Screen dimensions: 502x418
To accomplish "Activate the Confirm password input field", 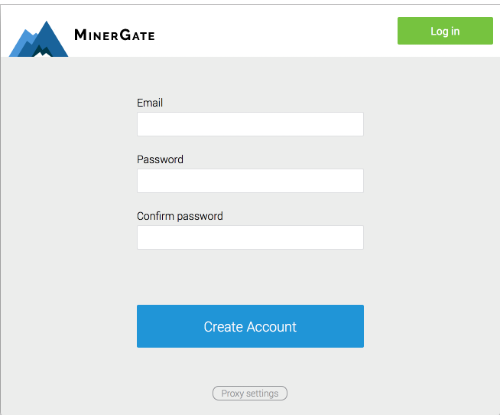I will point(250,237).
